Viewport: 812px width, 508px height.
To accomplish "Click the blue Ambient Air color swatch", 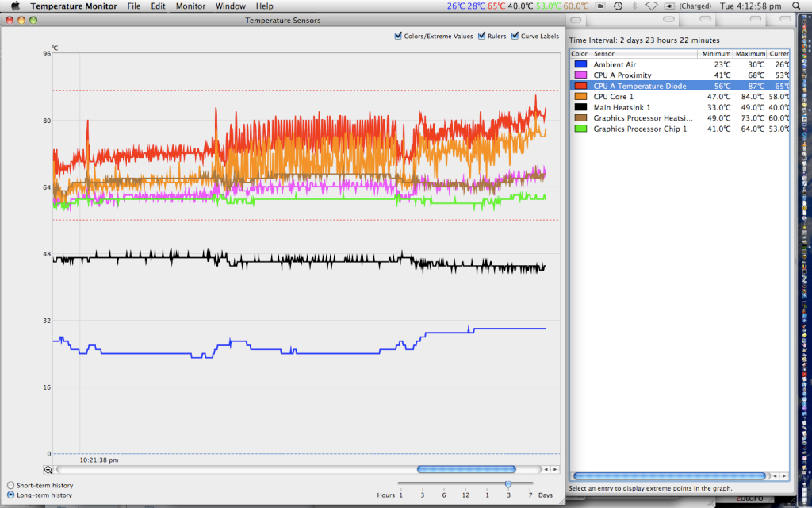I will (580, 64).
